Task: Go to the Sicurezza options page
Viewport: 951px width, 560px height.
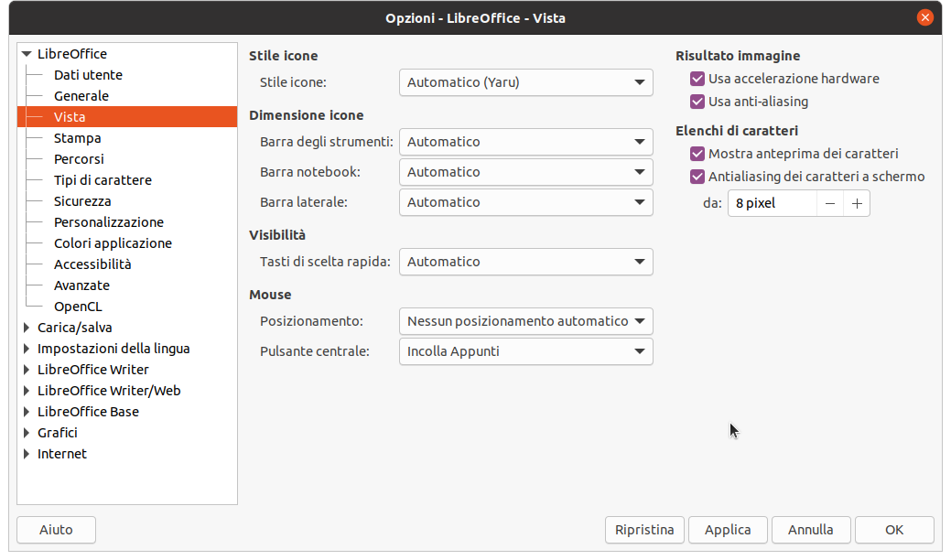Action: pos(82,201)
